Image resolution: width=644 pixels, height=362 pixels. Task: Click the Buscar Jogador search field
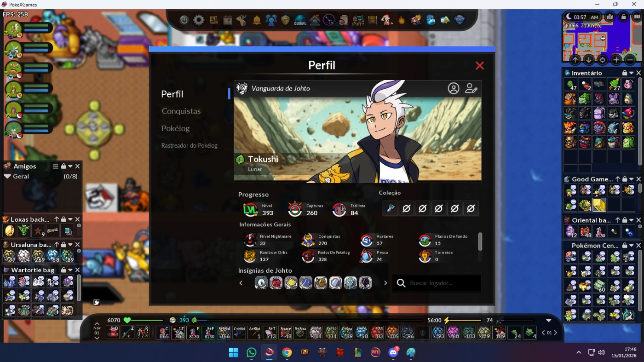click(443, 283)
